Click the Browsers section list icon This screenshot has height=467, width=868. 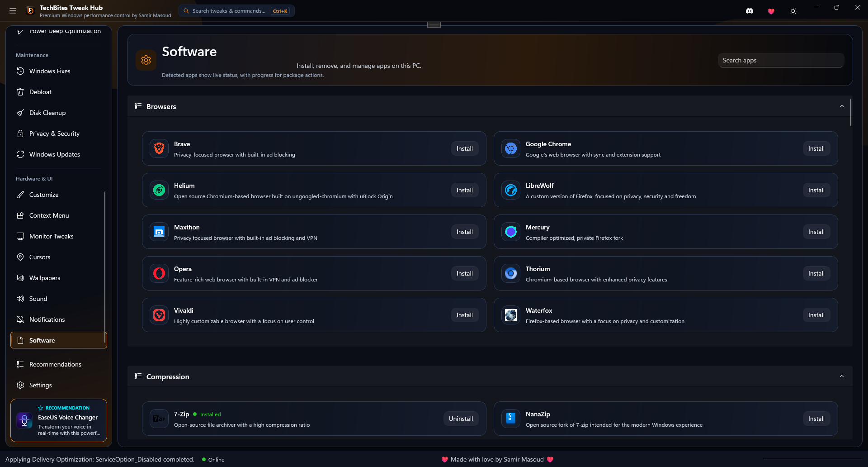[138, 106]
